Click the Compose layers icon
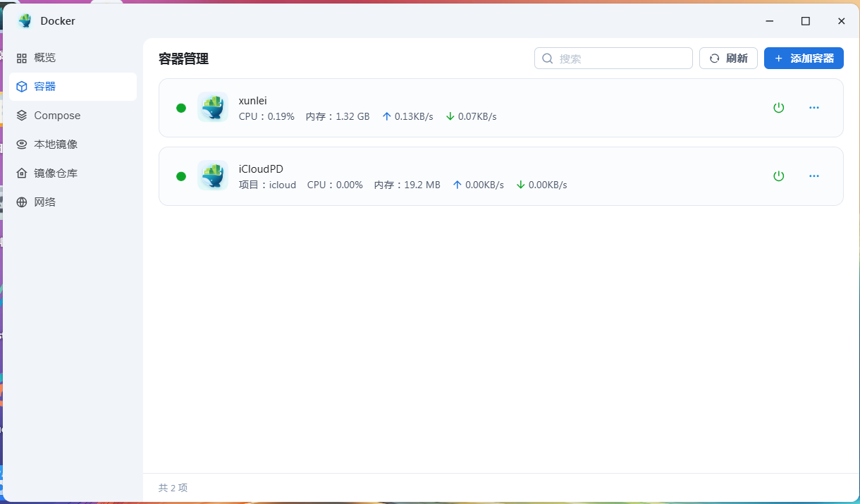This screenshot has width=860, height=504. 22,116
